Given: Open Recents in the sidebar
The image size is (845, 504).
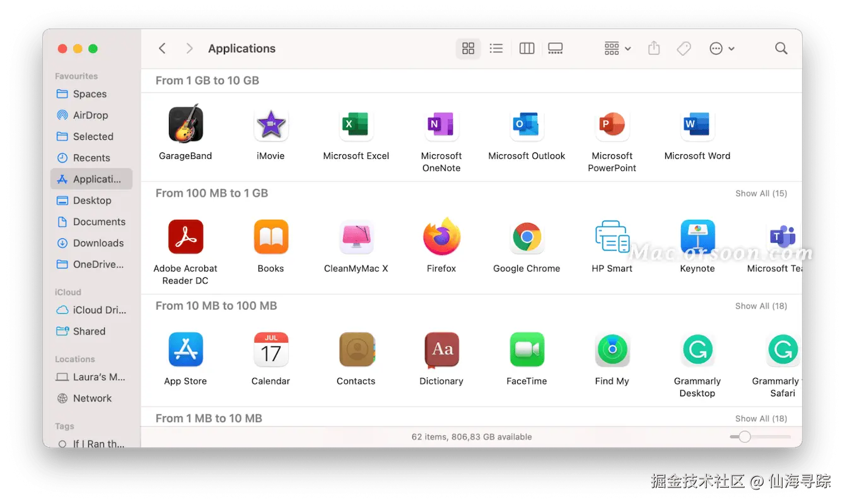Looking at the screenshot, I should pyautogui.click(x=91, y=158).
